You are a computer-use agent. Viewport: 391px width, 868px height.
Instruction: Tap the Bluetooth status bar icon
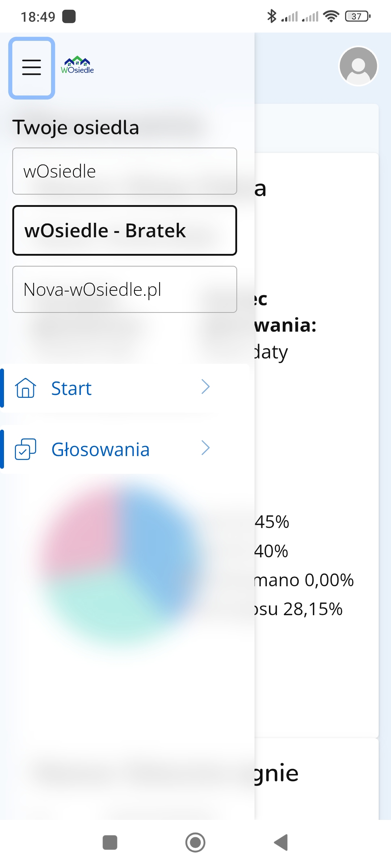(272, 16)
